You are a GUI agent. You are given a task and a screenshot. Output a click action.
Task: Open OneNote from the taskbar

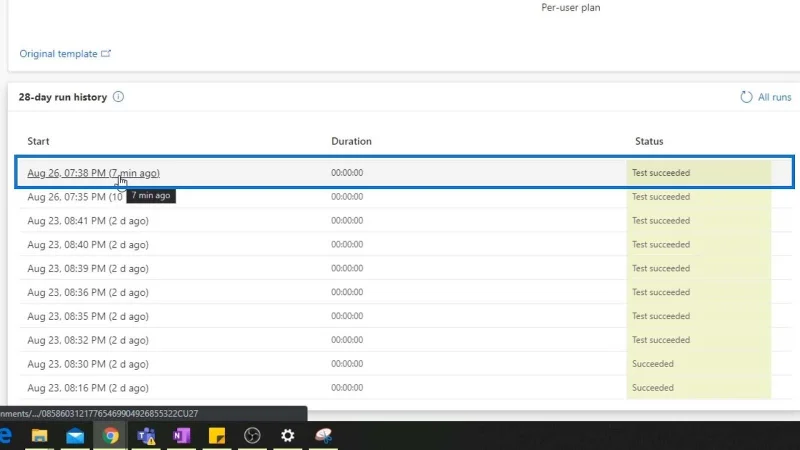click(x=181, y=436)
